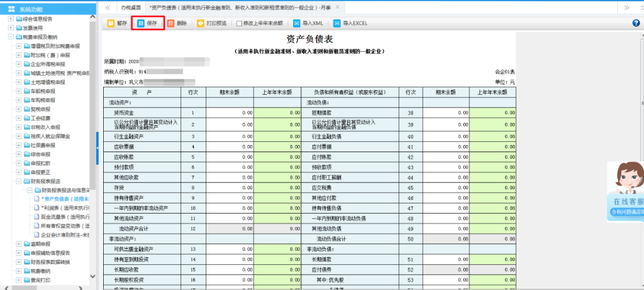Click the 车船税申报 folder icon

tap(27, 91)
